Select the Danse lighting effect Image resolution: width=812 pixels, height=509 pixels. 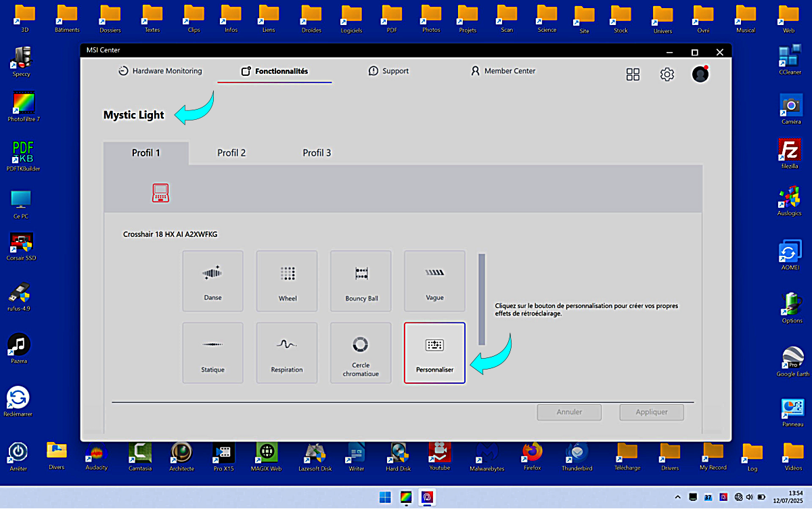tap(212, 281)
